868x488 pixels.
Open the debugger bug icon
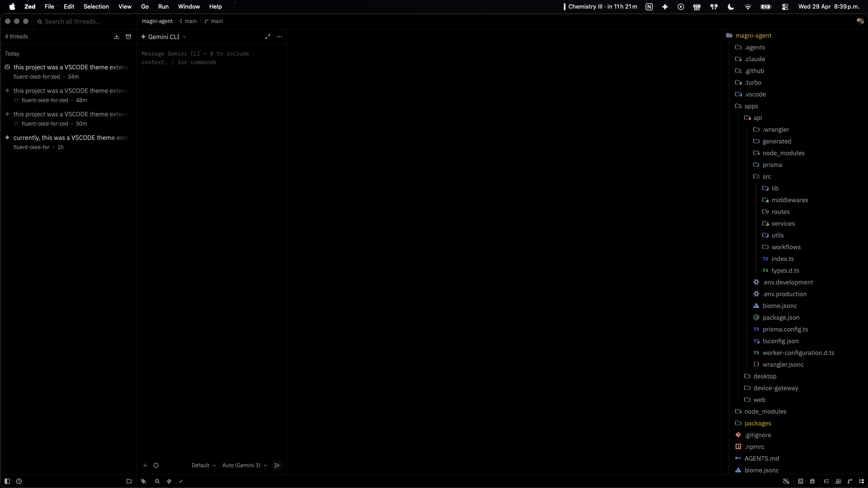pos(812,481)
